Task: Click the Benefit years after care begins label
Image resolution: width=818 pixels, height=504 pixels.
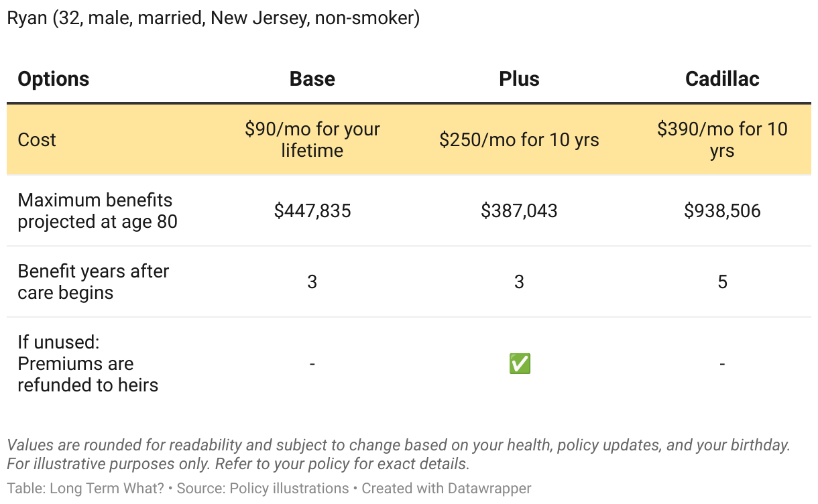Action: (93, 281)
